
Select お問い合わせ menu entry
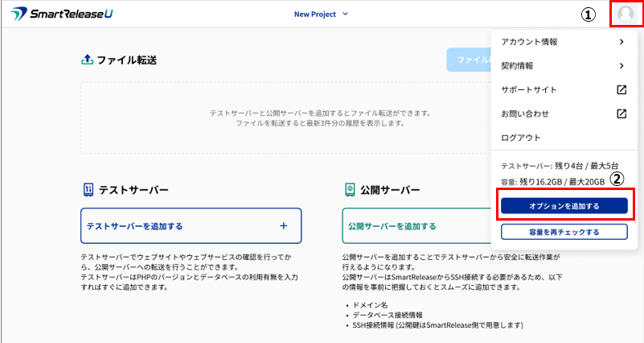coord(524,114)
